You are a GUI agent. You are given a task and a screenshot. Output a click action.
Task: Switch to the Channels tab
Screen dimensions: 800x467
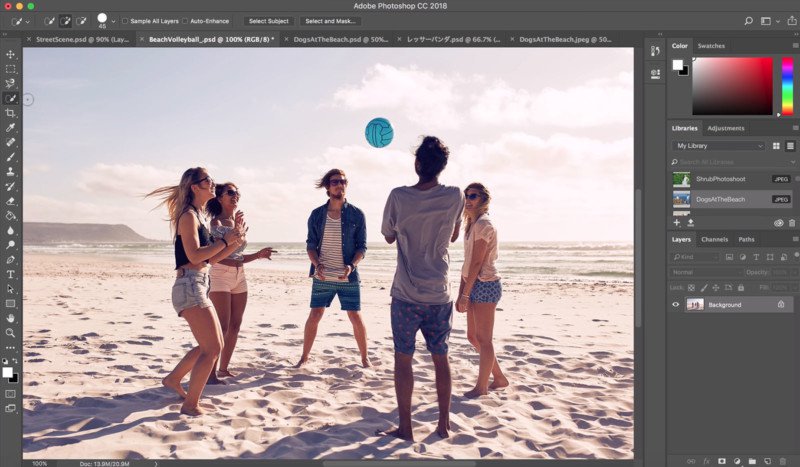(x=714, y=239)
